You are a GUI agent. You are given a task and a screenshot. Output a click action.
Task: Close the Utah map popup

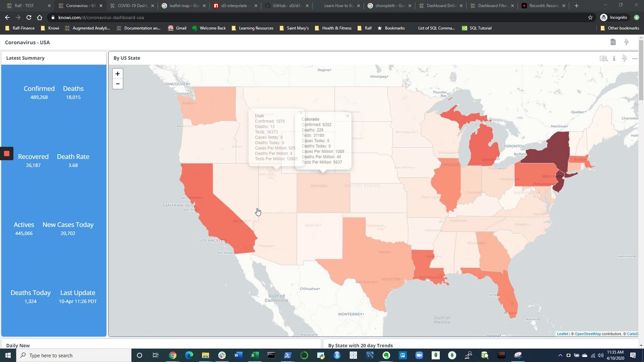[x=301, y=113]
